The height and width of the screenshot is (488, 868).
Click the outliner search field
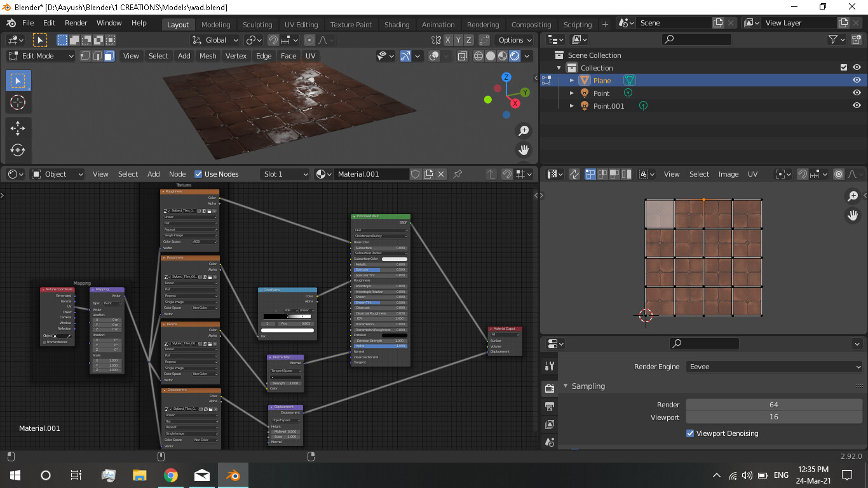click(x=696, y=39)
